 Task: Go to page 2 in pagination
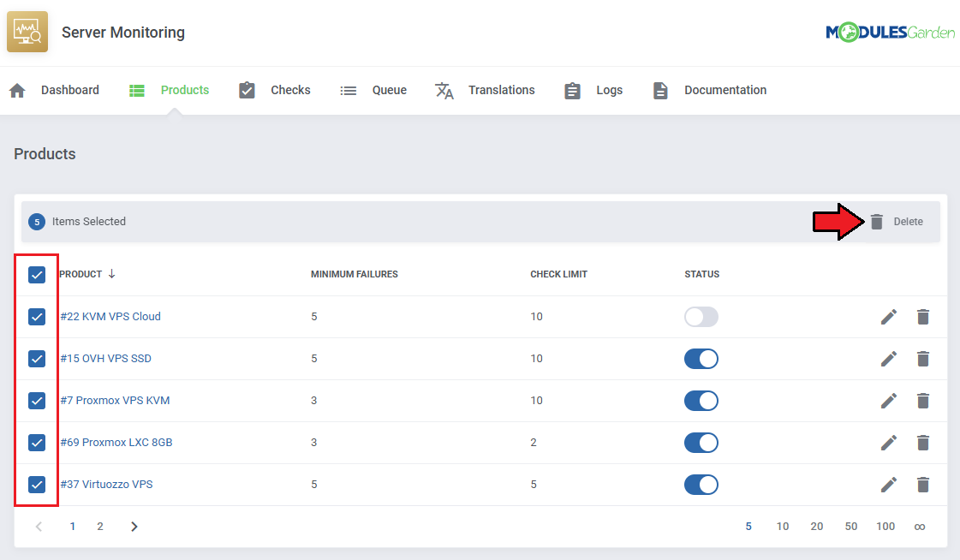point(100,527)
